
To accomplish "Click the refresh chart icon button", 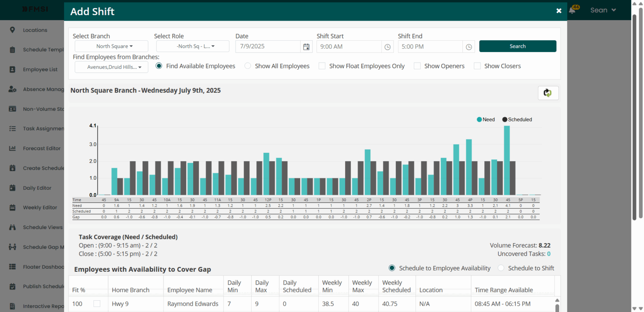I will click(x=548, y=93).
